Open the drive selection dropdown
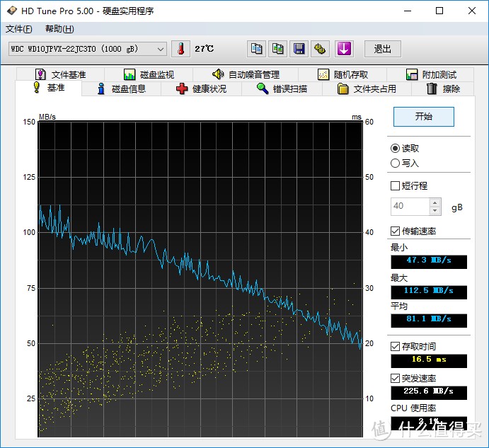The width and height of the screenshot is (489, 448). pos(88,49)
